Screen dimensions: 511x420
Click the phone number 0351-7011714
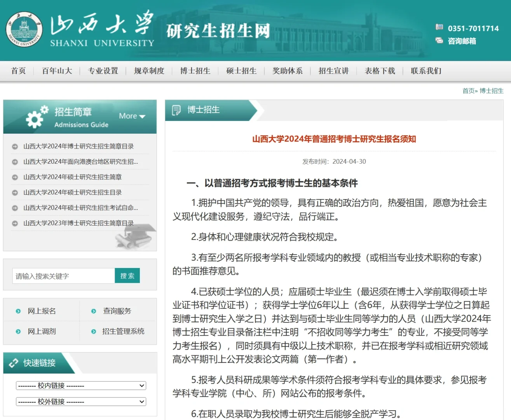click(x=473, y=28)
